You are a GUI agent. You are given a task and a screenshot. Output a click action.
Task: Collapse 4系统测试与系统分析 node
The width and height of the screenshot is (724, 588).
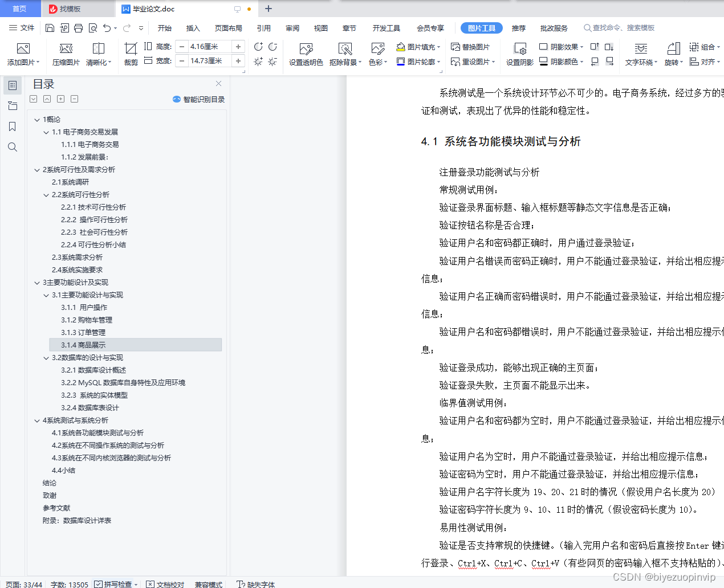(37, 420)
